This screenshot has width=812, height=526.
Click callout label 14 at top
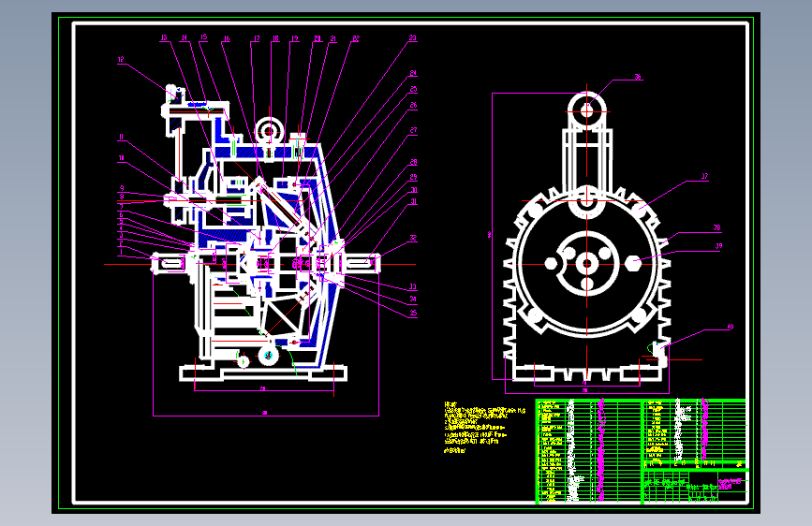point(184,37)
